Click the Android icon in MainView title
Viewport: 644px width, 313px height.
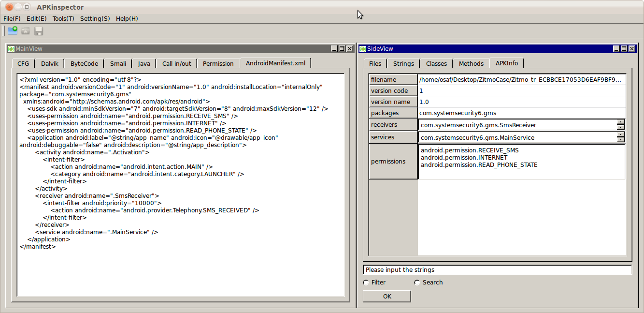11,49
